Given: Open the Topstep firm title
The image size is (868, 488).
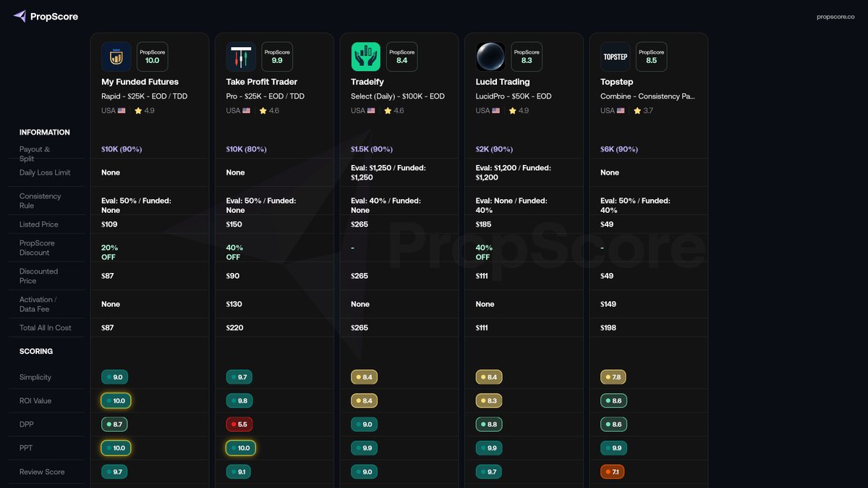Looking at the screenshot, I should tap(616, 82).
